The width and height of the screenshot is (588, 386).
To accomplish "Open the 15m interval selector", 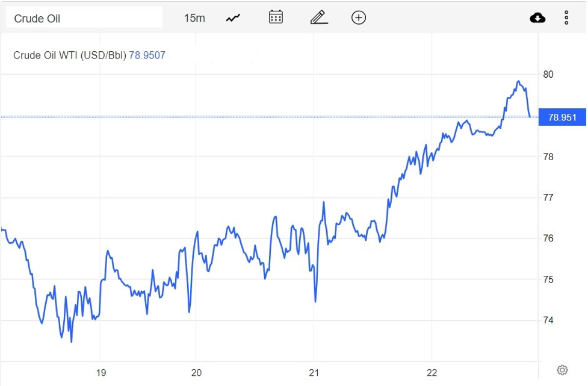I will (x=194, y=18).
